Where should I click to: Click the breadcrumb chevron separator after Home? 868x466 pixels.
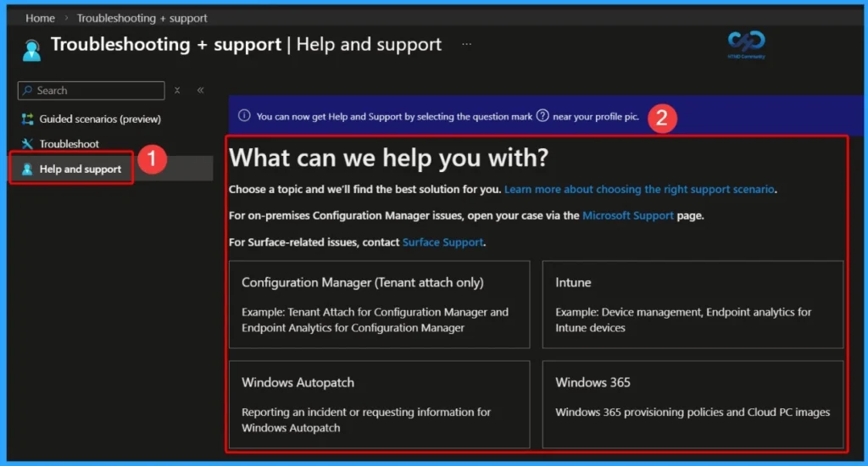click(x=66, y=18)
